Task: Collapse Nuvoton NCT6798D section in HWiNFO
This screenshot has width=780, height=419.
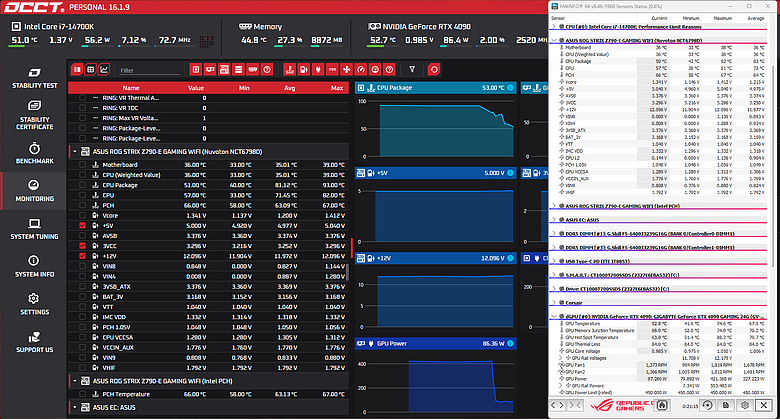Action: click(x=554, y=40)
